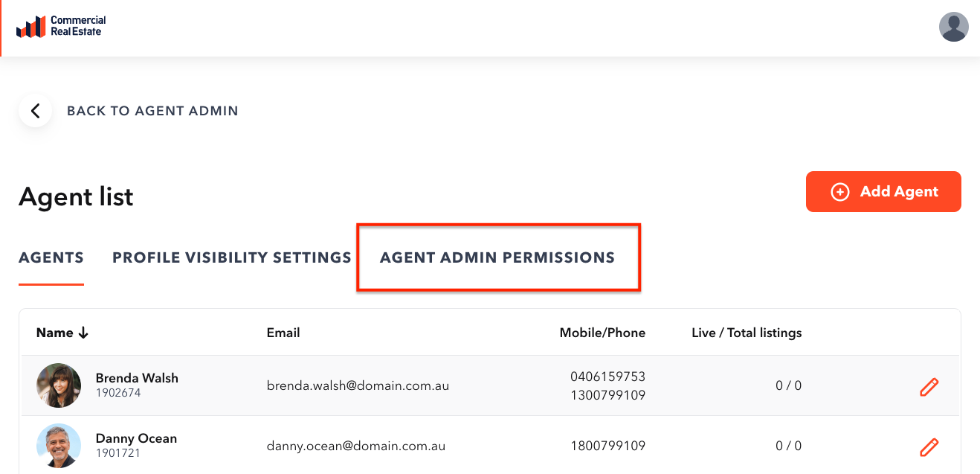Click the plus icon inside Add Agent button
This screenshot has height=474, width=980.
(839, 191)
